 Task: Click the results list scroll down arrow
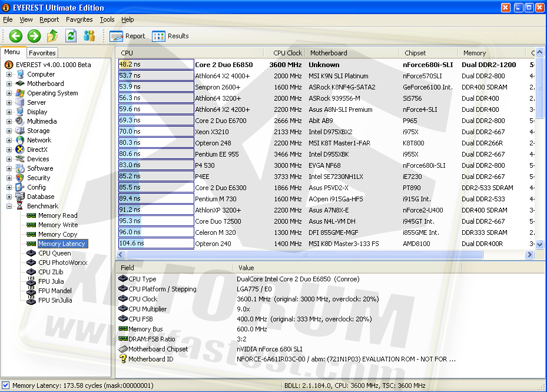pyautogui.click(x=540, y=244)
